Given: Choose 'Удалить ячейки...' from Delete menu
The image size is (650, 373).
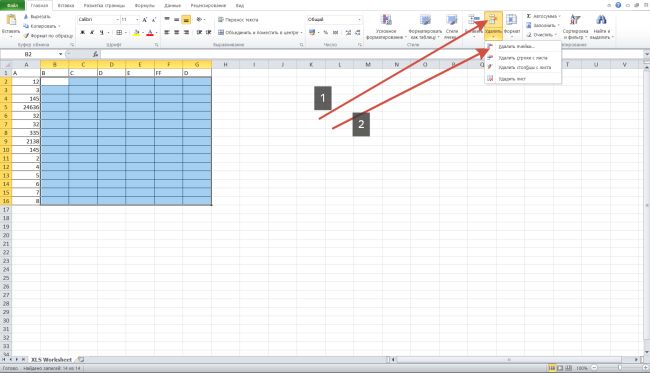Looking at the screenshot, I should tap(523, 46).
